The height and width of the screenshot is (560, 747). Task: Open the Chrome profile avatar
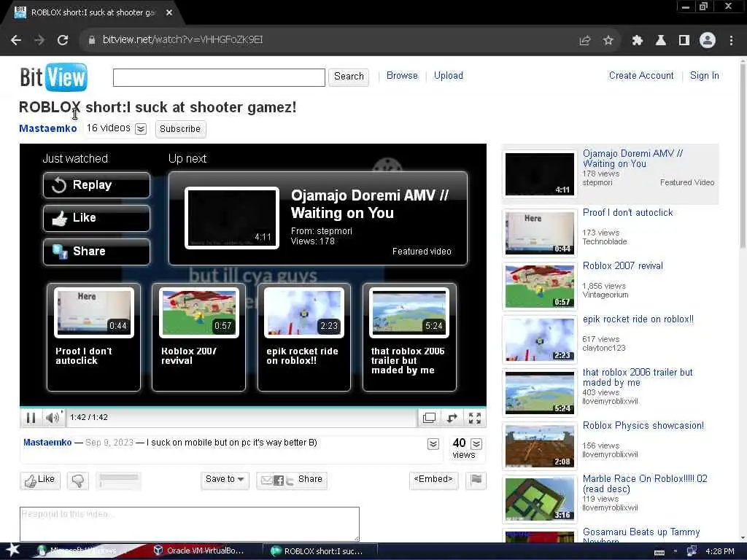(708, 41)
